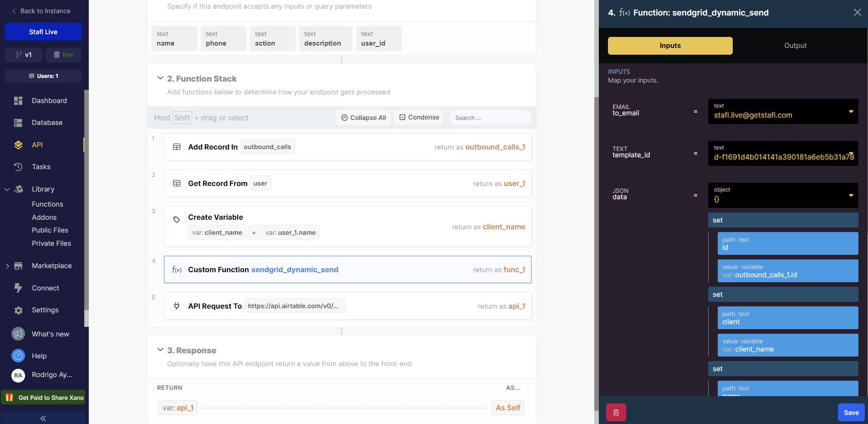
Task: Click the red trash delete icon
Action: point(616,413)
